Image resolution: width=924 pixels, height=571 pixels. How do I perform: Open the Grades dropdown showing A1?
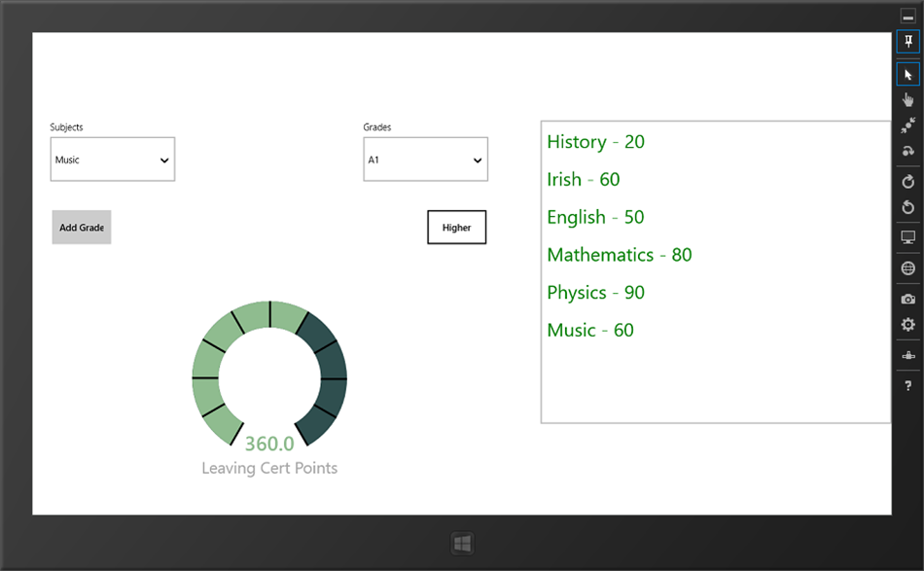click(x=425, y=160)
